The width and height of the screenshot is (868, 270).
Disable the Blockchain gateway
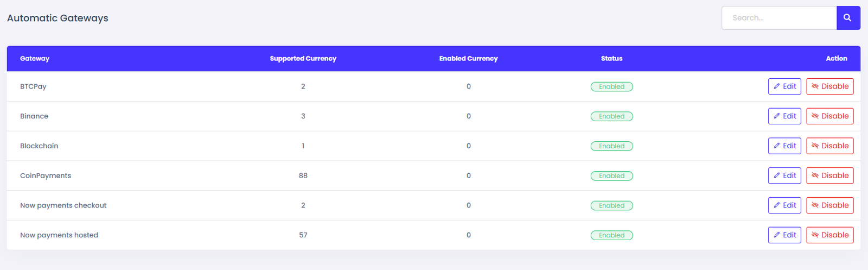tap(829, 146)
